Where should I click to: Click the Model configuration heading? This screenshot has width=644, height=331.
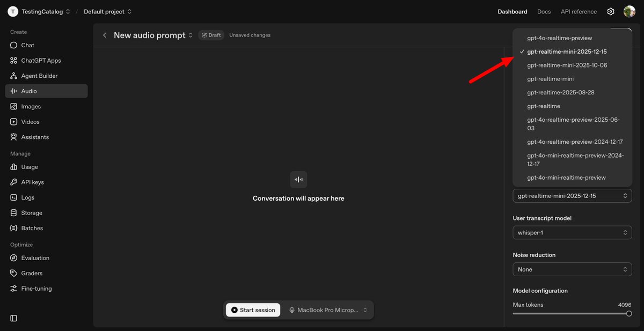(540, 291)
